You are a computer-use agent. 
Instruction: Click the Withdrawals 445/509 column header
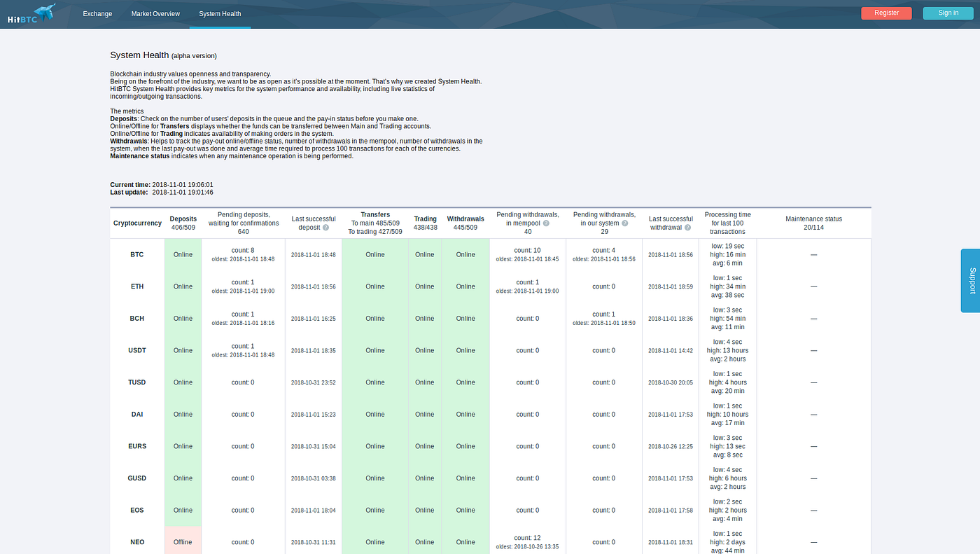[465, 223]
